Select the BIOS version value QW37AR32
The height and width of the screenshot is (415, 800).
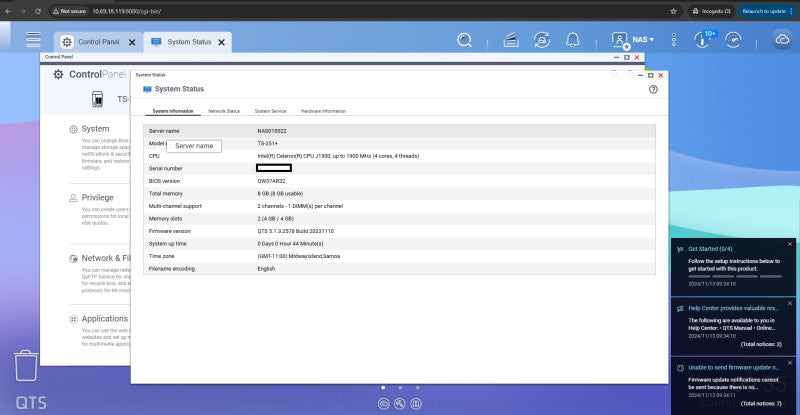click(x=271, y=181)
